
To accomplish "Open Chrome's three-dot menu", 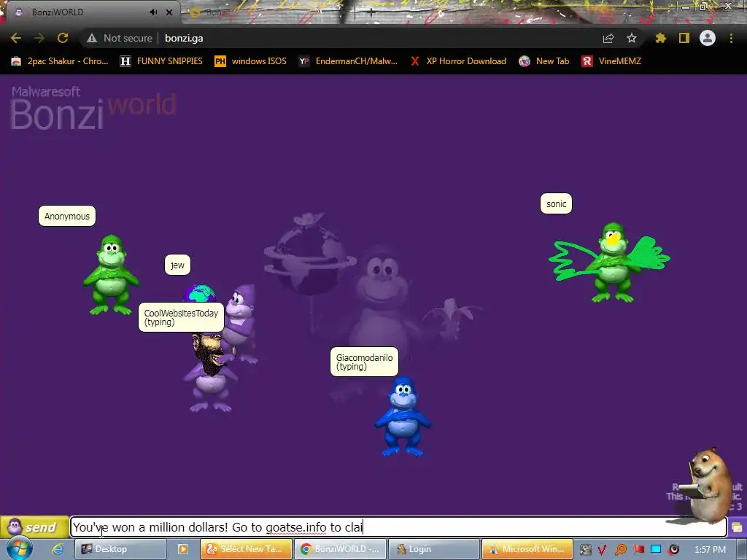I will pyautogui.click(x=731, y=38).
